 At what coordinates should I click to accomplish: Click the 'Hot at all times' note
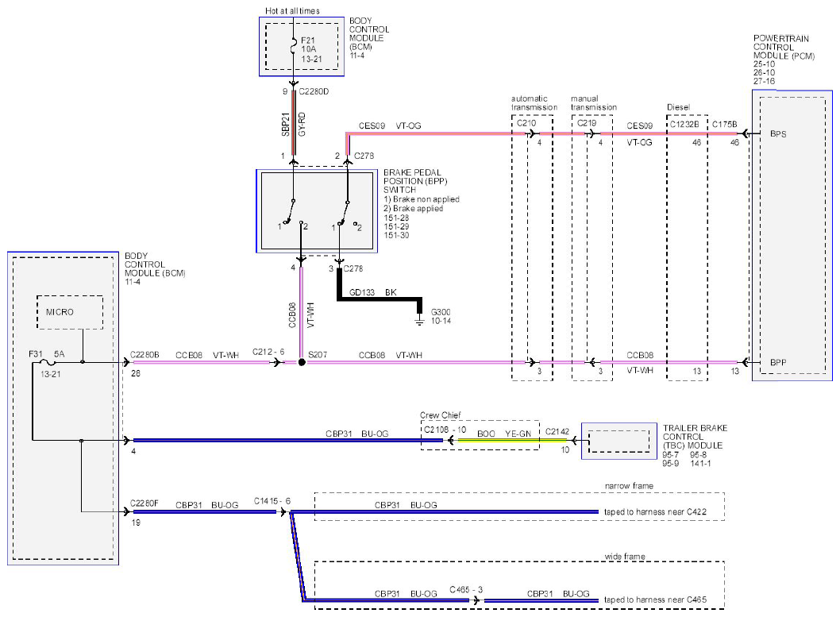tap(292, 10)
